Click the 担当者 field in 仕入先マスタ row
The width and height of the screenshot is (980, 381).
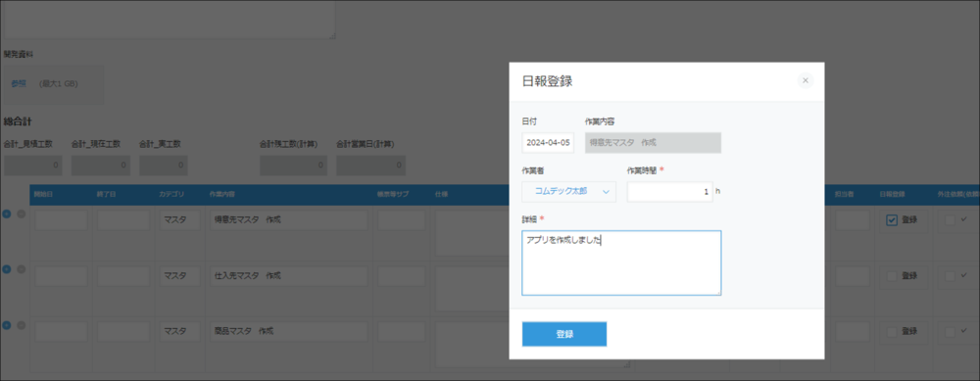pyautogui.click(x=852, y=275)
